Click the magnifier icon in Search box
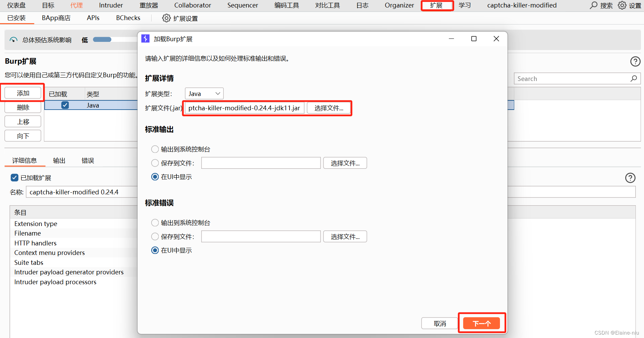The width and height of the screenshot is (644, 338). 633,79
